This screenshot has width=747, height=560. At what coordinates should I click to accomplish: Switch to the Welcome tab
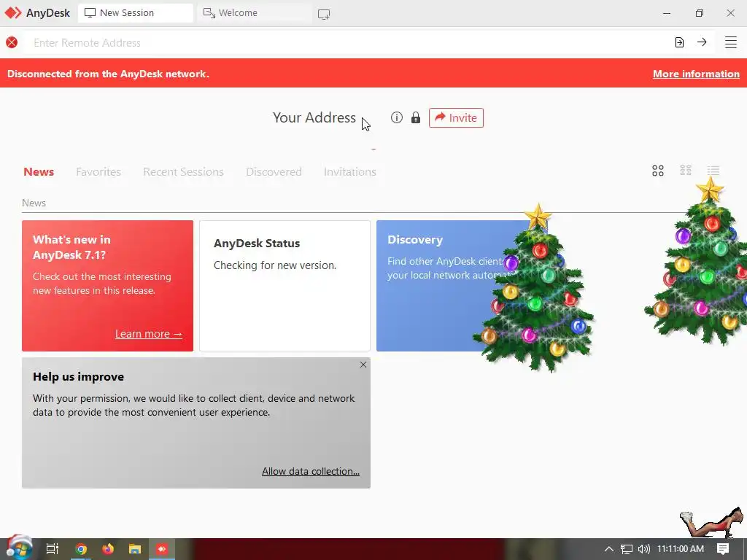(x=254, y=13)
